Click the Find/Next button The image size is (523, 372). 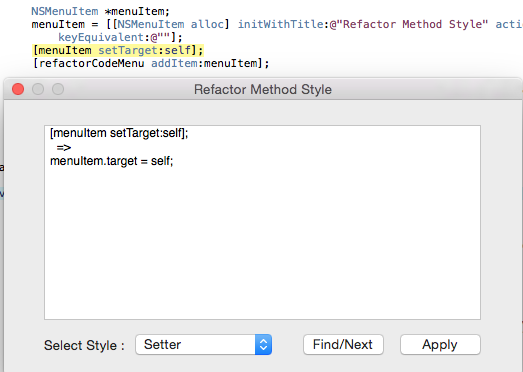click(343, 345)
